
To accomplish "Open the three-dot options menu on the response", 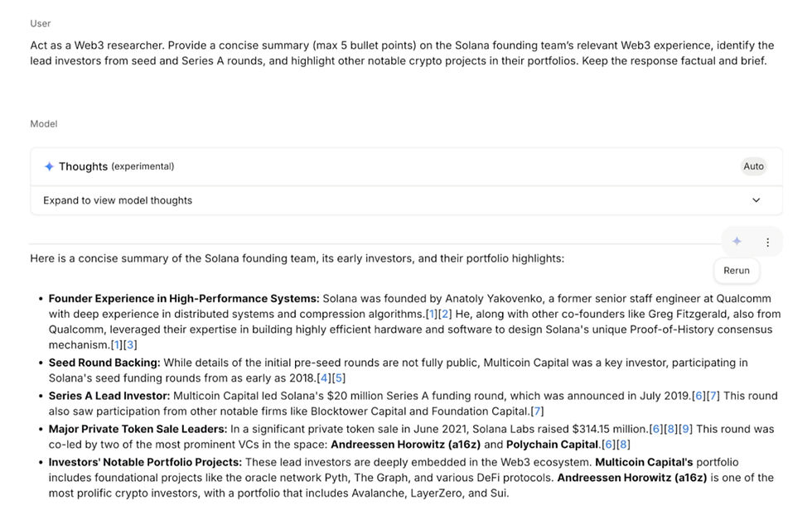I will (x=767, y=241).
